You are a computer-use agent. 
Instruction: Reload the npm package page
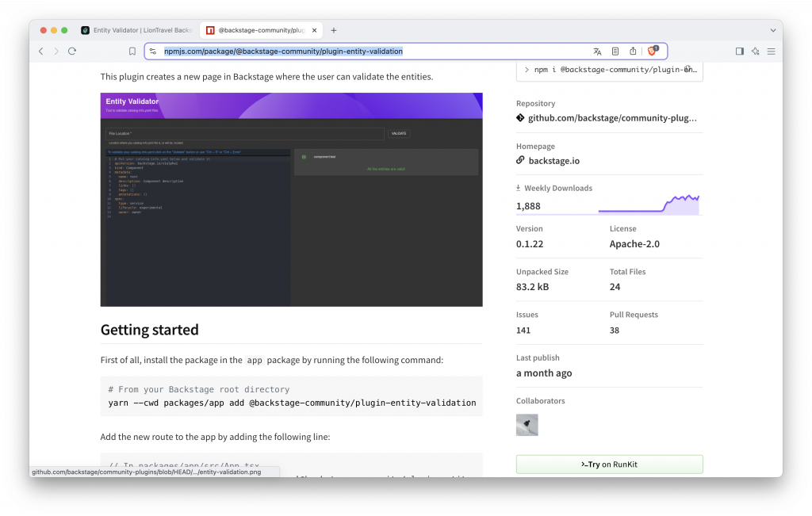click(x=72, y=52)
